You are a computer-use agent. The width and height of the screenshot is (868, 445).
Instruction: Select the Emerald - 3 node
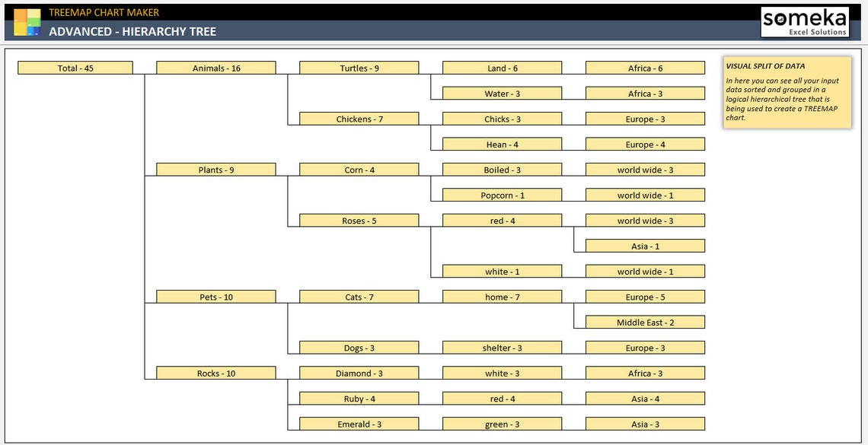point(359,424)
